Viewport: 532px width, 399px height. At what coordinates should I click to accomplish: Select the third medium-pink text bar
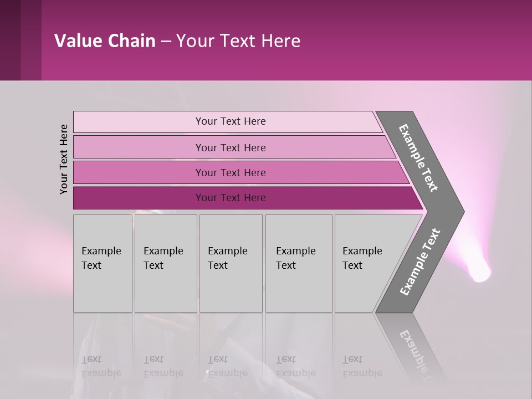point(230,173)
